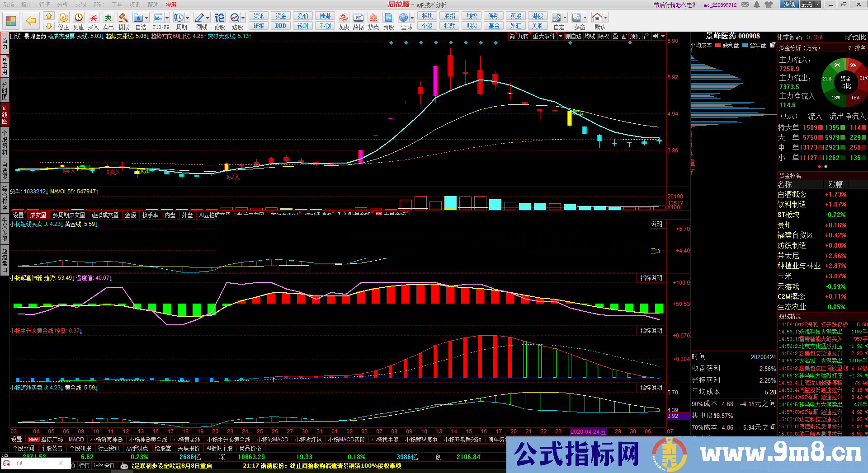Click the mail envelope icon in title bar

[745, 5]
